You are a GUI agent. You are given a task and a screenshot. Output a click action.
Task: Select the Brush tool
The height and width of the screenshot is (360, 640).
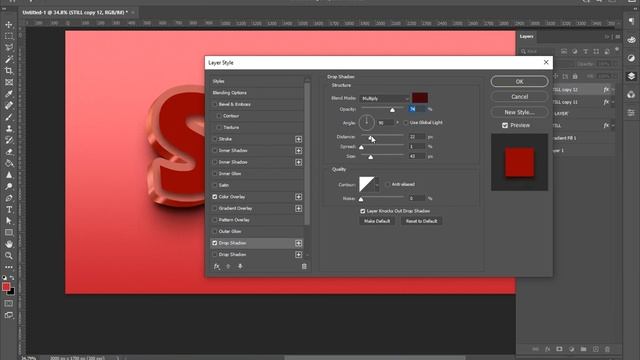tap(9, 117)
